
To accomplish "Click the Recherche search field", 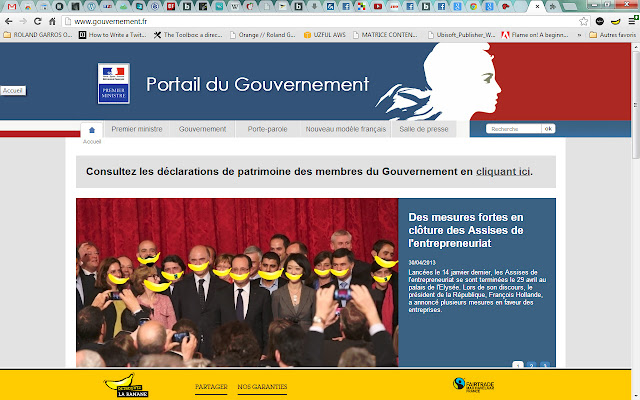I will click(513, 129).
